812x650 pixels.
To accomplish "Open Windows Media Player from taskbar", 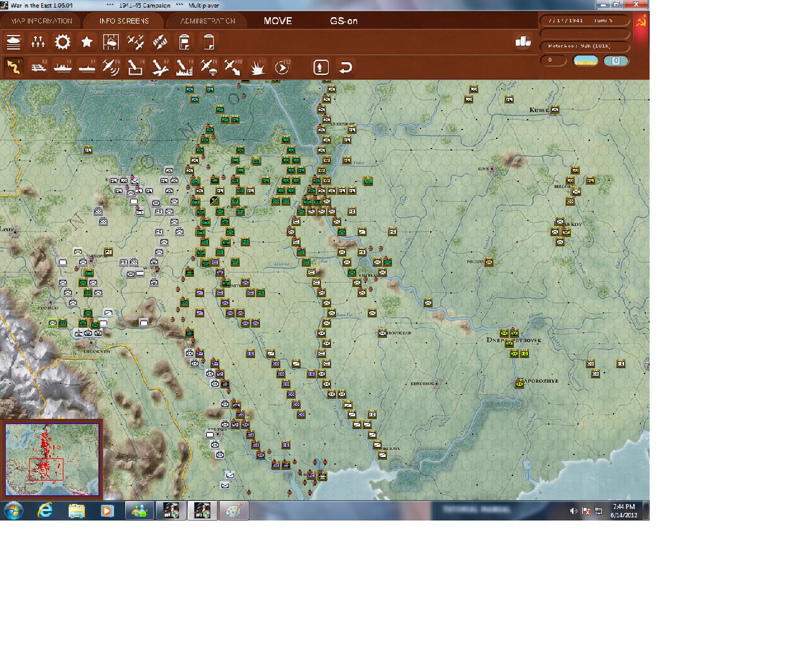I will pyautogui.click(x=107, y=510).
